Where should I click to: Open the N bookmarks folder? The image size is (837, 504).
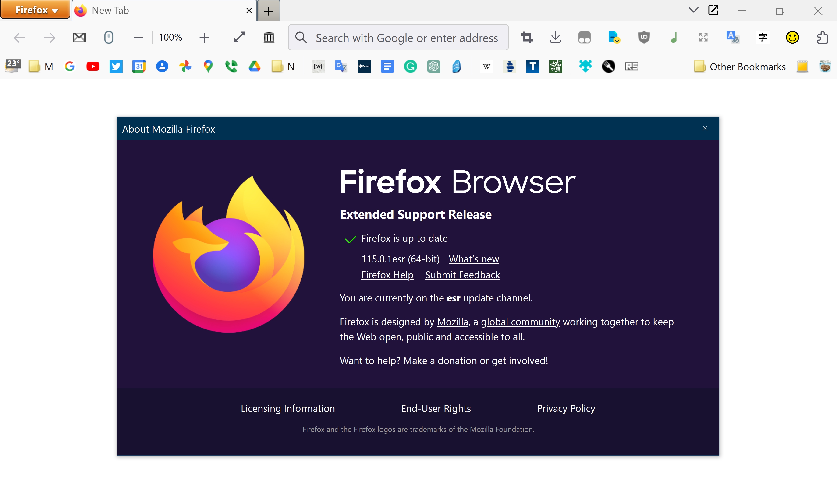point(283,66)
